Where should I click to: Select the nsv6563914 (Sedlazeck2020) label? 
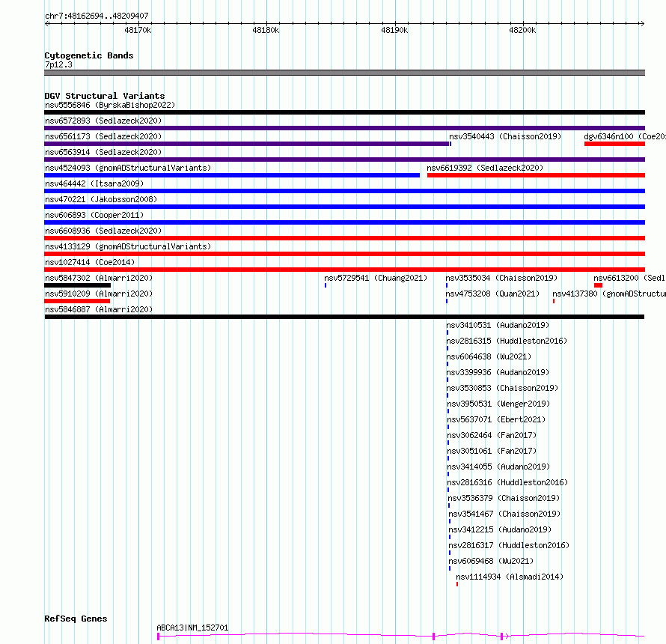103,152
